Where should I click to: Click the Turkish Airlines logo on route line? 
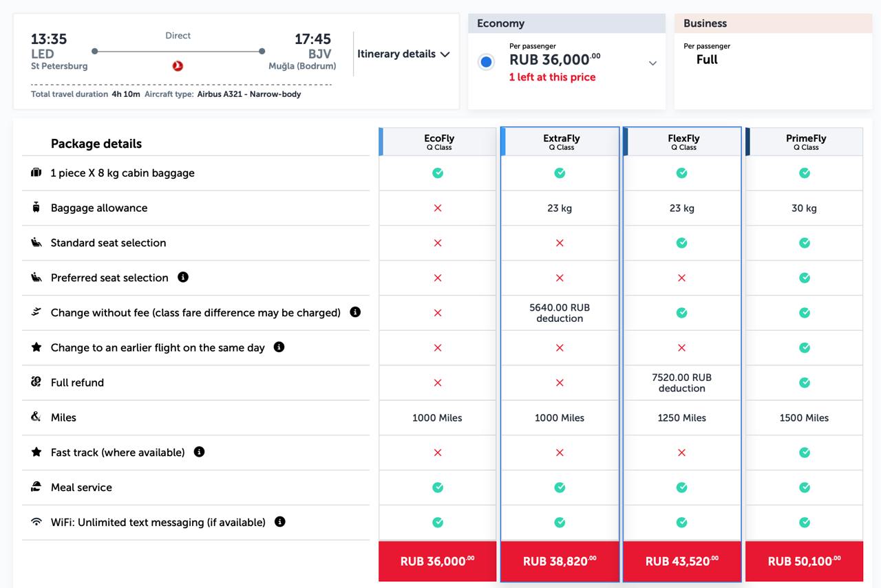point(178,66)
